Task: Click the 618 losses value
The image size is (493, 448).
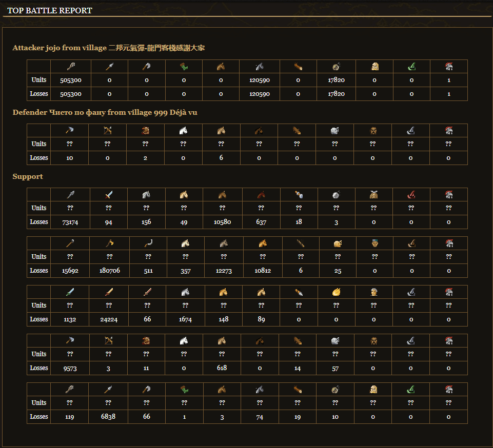Action: pyautogui.click(x=222, y=368)
